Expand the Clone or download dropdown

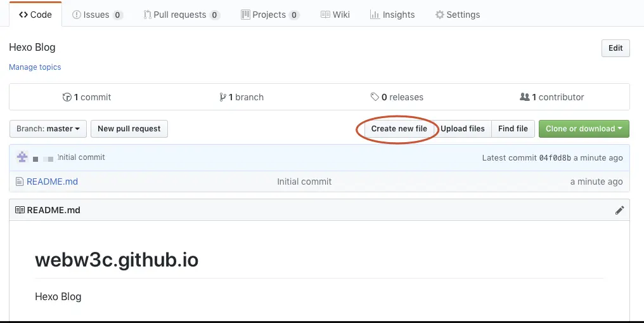pos(584,129)
